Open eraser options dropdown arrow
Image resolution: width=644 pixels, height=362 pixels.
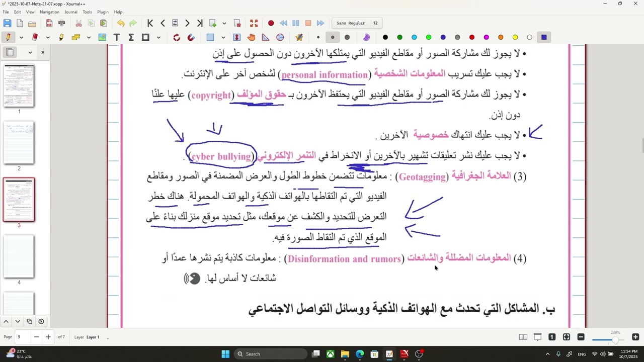click(48, 37)
